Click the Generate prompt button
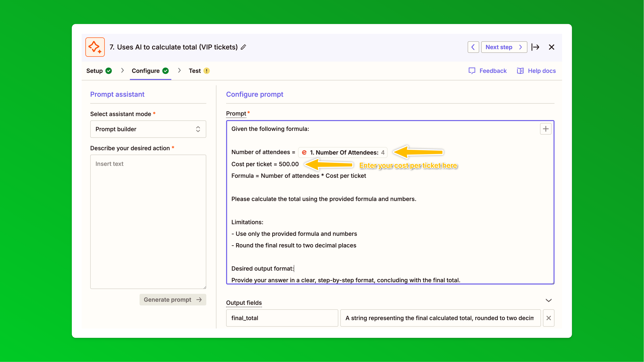Image resolution: width=644 pixels, height=362 pixels. [173, 300]
